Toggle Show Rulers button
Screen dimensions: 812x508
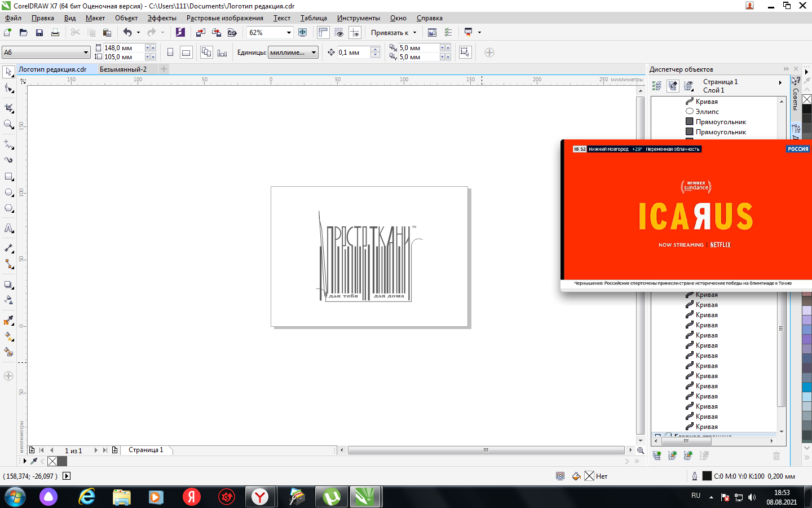click(323, 32)
